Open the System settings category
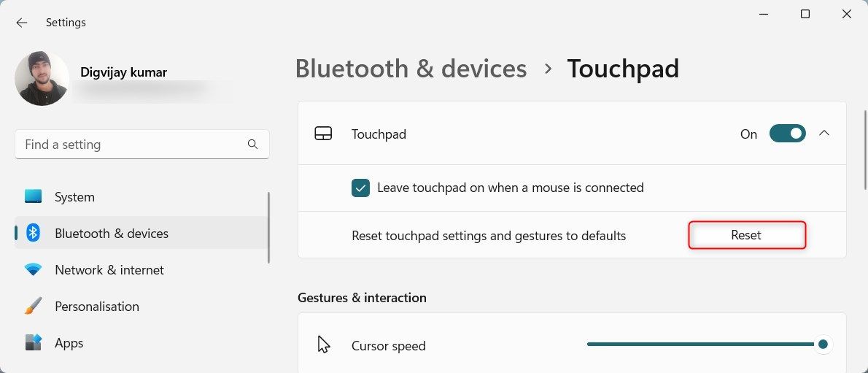This screenshot has width=868, height=373. (74, 197)
